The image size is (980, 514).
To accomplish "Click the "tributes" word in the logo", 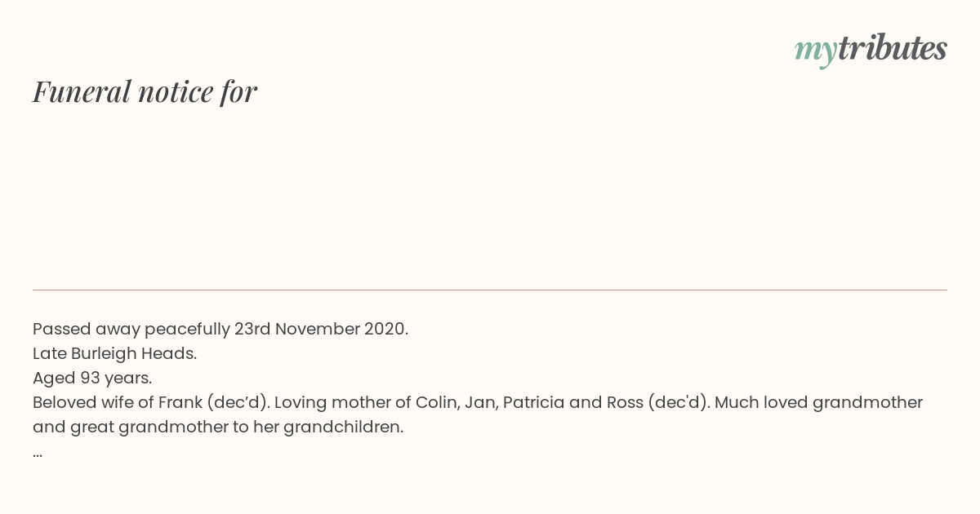I will 893,48.
